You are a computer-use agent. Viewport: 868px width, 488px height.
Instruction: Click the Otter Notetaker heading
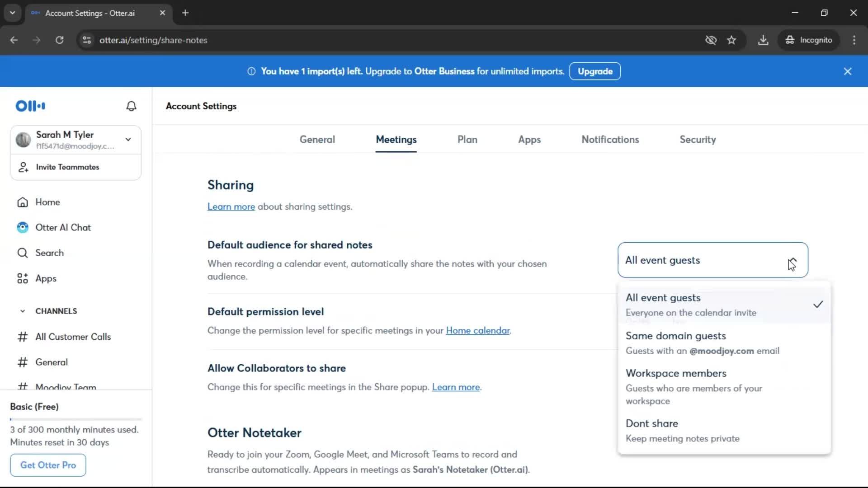(x=255, y=432)
